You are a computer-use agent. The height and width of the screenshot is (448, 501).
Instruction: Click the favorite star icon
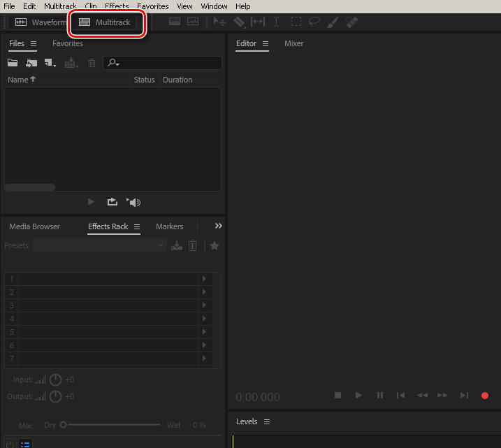point(215,246)
